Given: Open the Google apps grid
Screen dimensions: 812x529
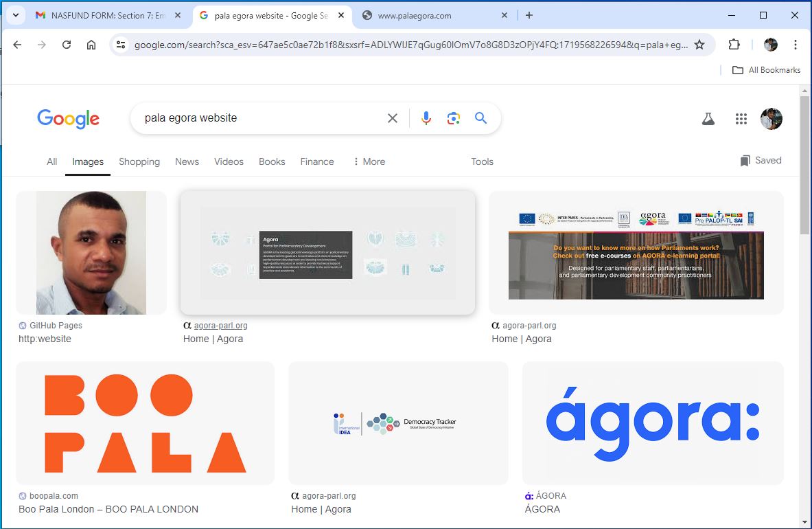Looking at the screenshot, I should pyautogui.click(x=741, y=119).
